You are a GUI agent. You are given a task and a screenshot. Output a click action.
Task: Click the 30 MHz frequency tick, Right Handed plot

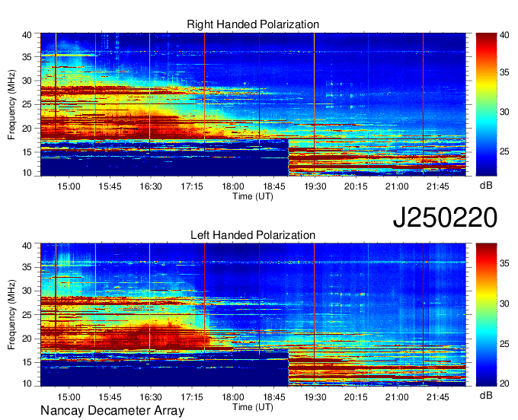coord(27,81)
